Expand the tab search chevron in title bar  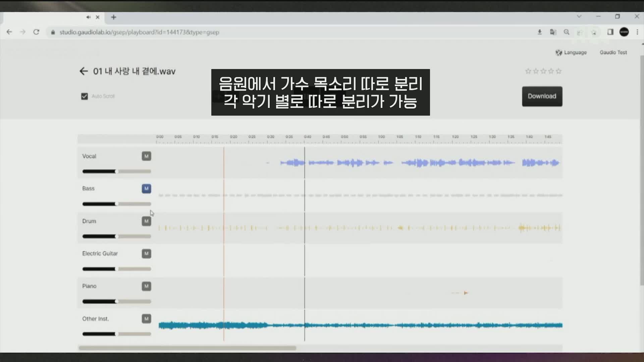[x=579, y=16]
